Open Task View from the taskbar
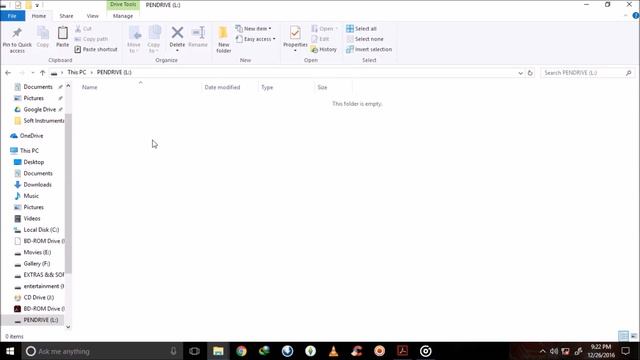This screenshot has width=640, height=360. pyautogui.click(x=195, y=351)
